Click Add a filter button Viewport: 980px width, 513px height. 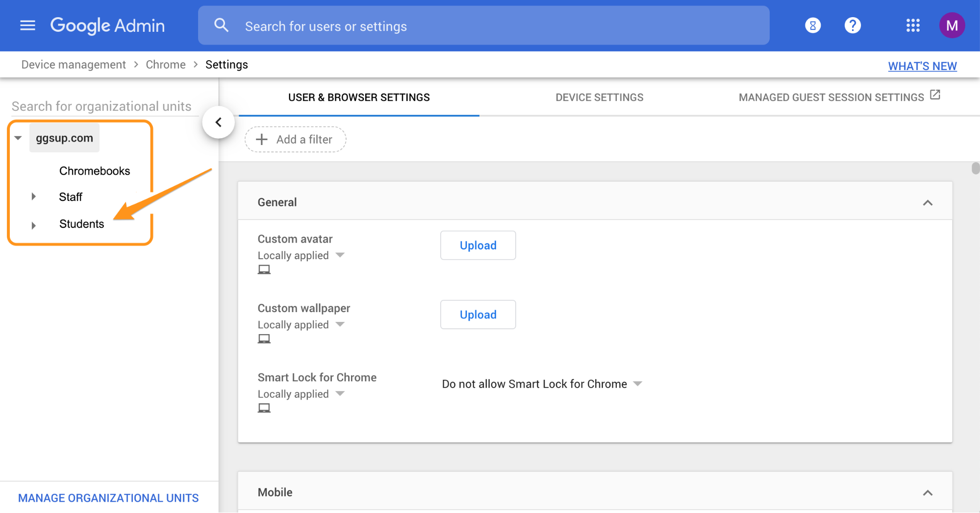pos(295,140)
